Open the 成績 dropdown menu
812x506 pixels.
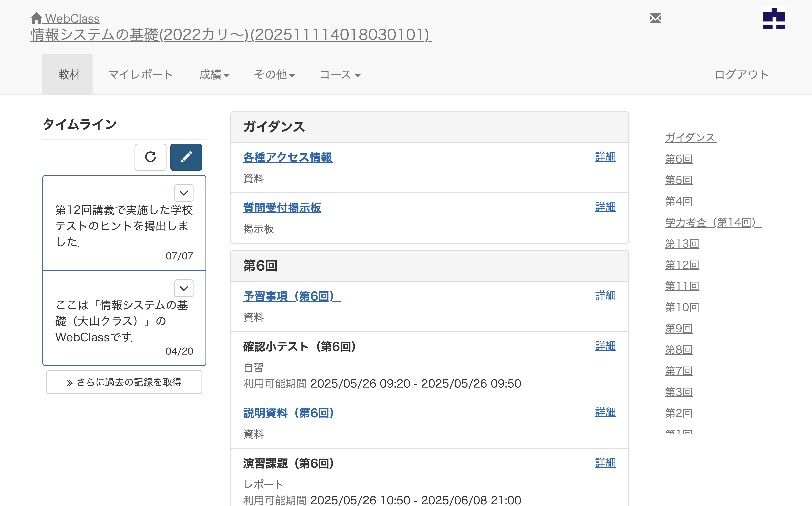pyautogui.click(x=214, y=75)
